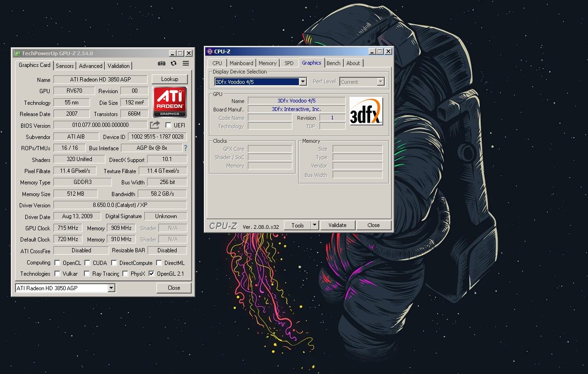Click the Resizable BAR Disabled value
The image size is (588, 374).
[167, 250]
